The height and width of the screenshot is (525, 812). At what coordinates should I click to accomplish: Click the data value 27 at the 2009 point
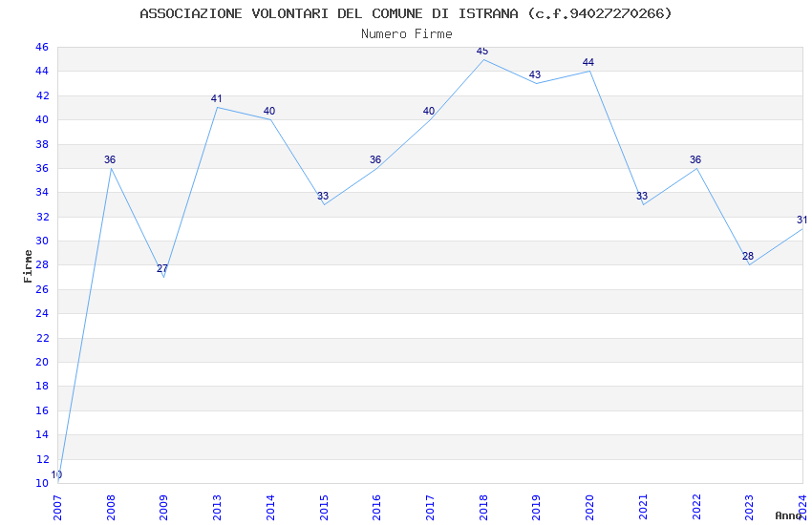[x=162, y=268]
